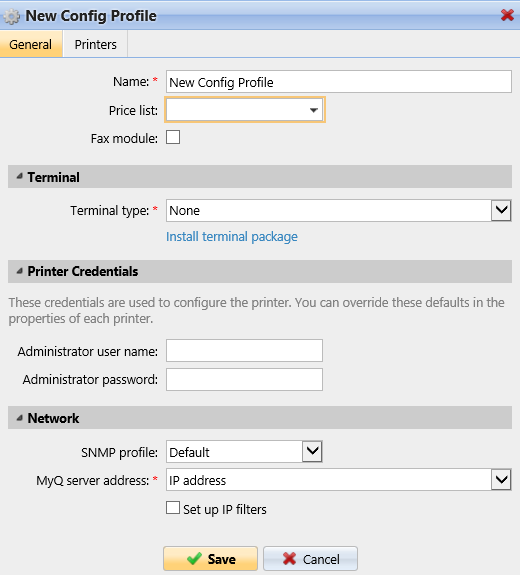
Task: Cancel the new config profile
Action: coord(310,558)
